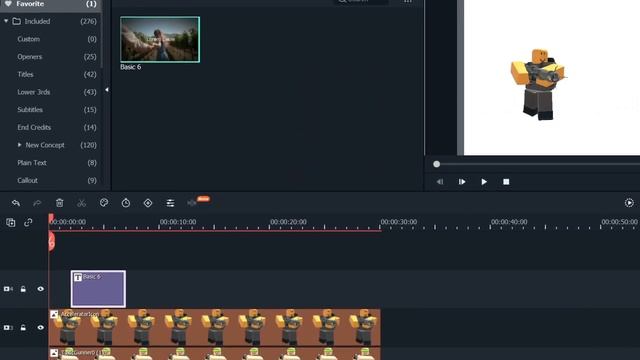
Task: Open the Favorite category
Action: 51,4
